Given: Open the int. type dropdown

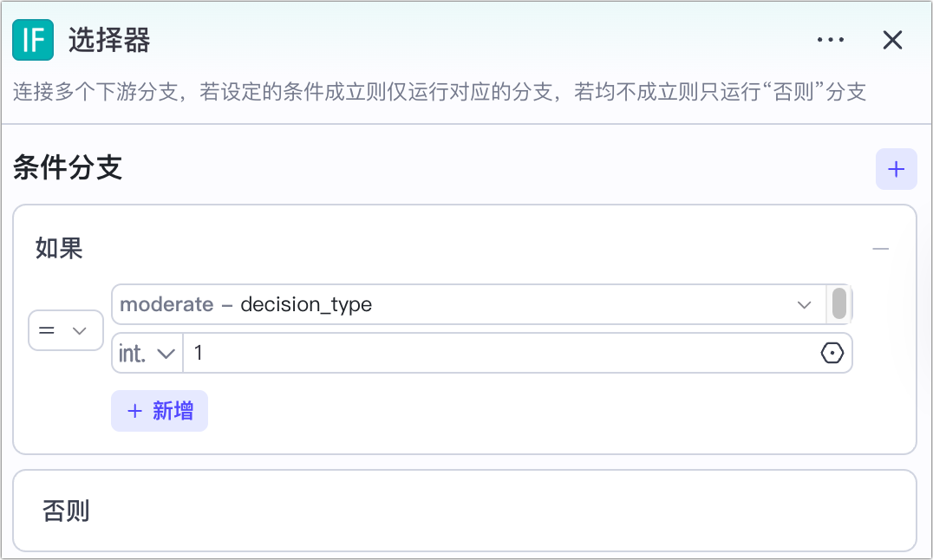Looking at the screenshot, I should point(147,354).
